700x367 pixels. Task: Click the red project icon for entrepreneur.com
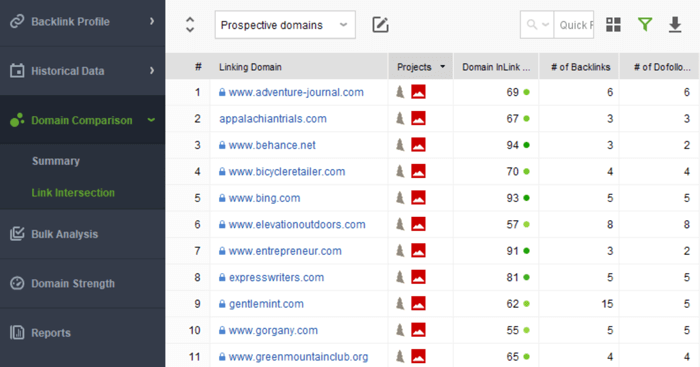tap(418, 250)
